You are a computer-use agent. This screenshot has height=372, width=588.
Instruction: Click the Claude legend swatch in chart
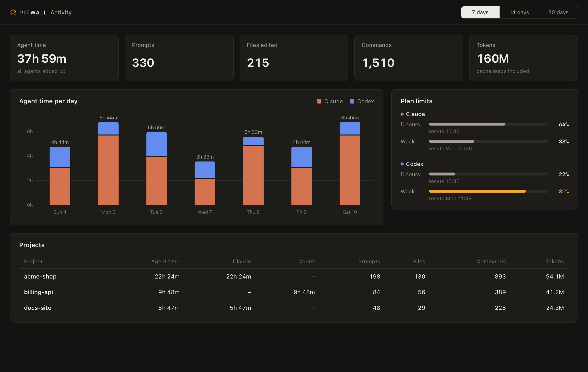(319, 101)
